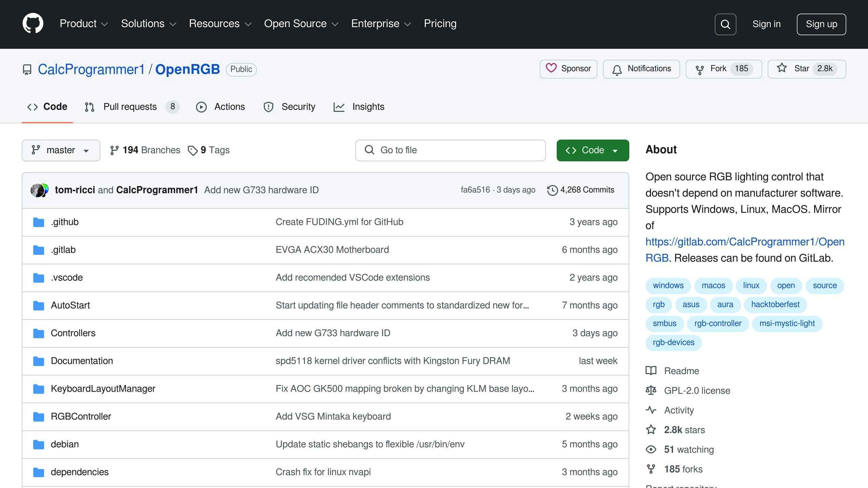Open the CalcProgrammer1 owner link
The height and width of the screenshot is (488, 868).
[x=91, y=69]
